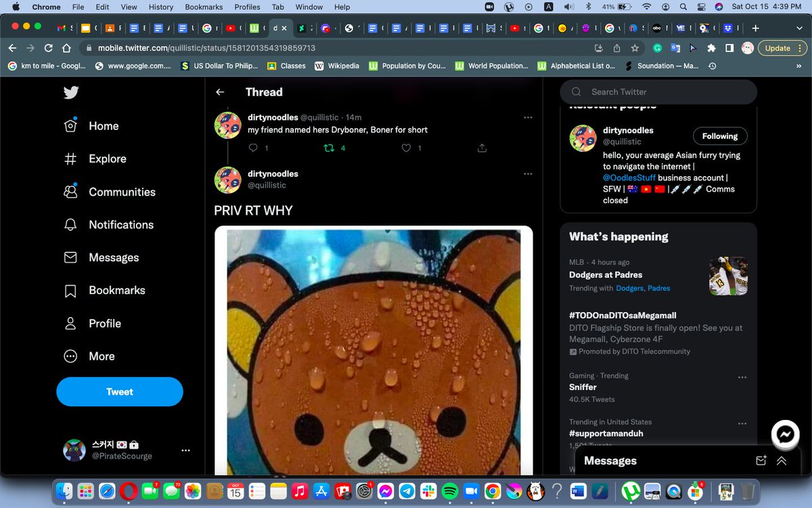Toggle retweet on the Dryboner tweet

(x=330, y=148)
